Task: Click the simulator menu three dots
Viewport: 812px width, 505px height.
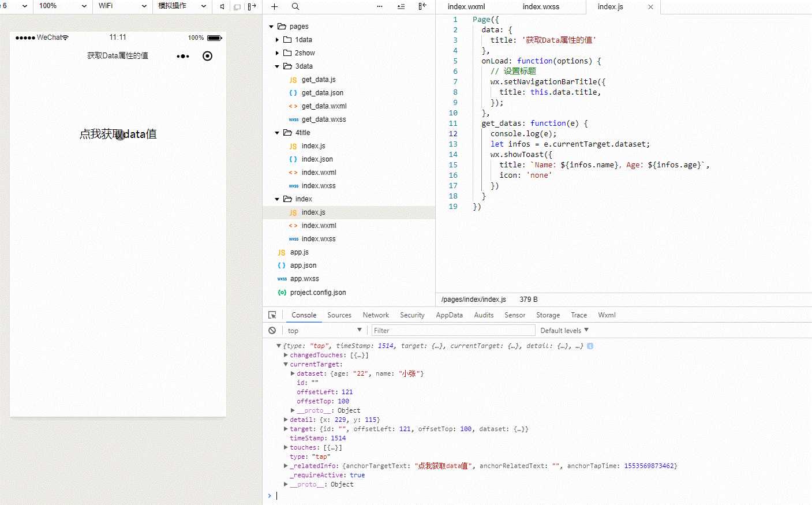Action: [183, 56]
